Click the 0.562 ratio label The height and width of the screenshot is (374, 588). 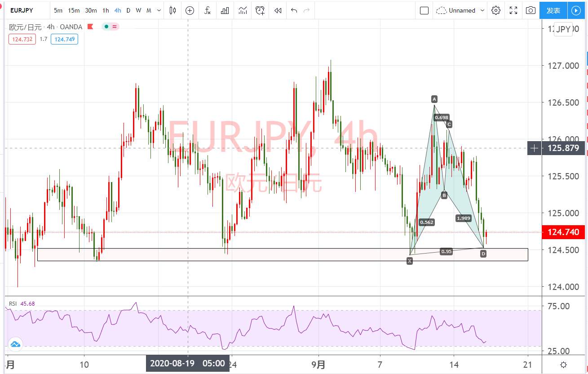pos(426,222)
